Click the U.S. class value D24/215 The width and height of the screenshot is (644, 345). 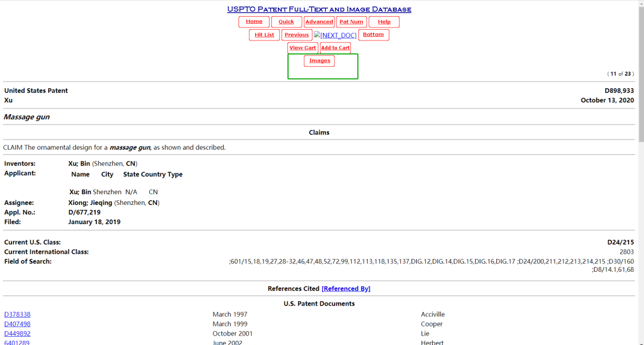tap(620, 242)
